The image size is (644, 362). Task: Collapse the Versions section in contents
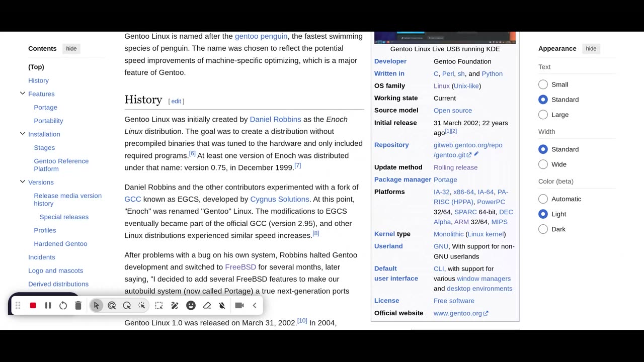point(23,182)
